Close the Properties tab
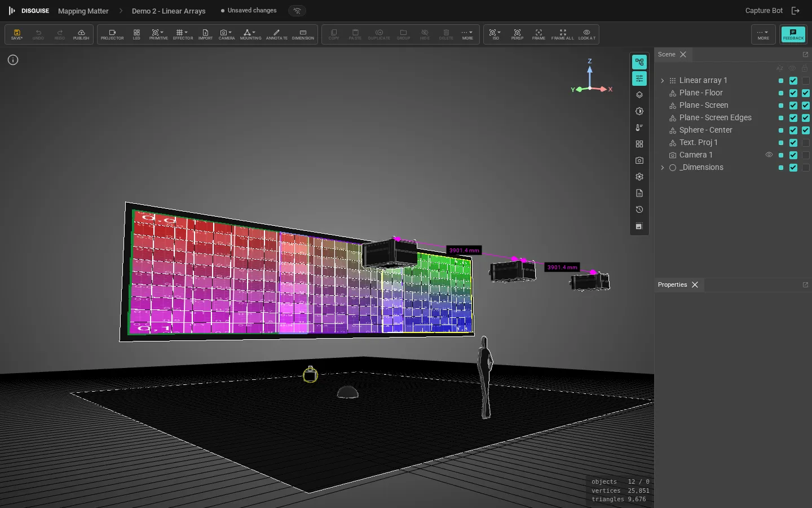The image size is (812, 508). [x=695, y=285]
